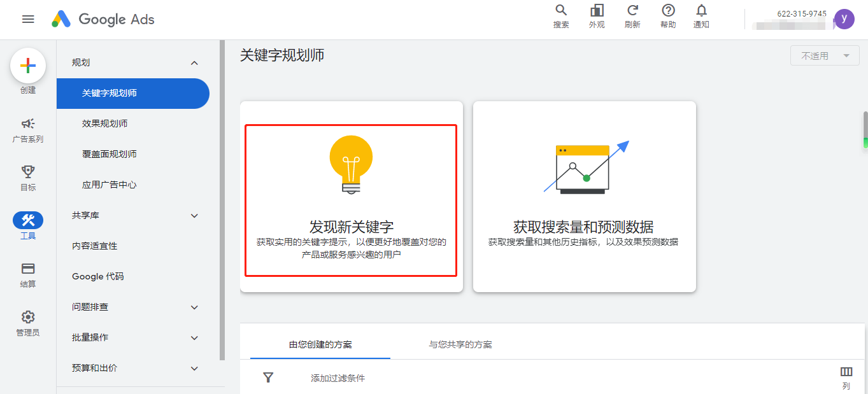Screen dimensions: 868x394
Task: Click account number 622-315-9745
Action: [x=802, y=14]
